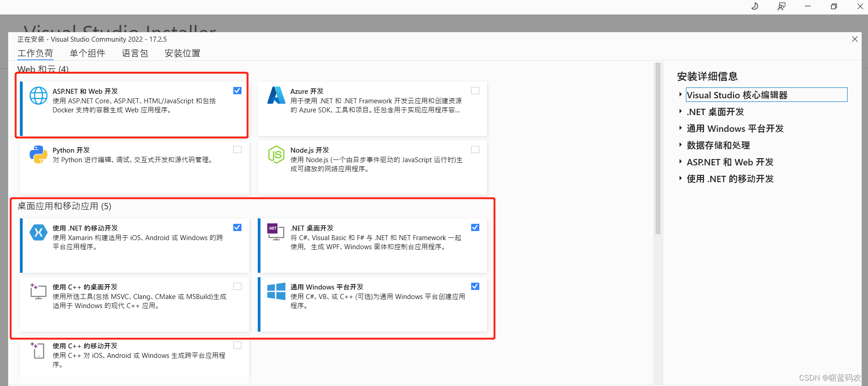868x386 pixels.
Task: Click the Python 开发 card title
Action: point(71,150)
